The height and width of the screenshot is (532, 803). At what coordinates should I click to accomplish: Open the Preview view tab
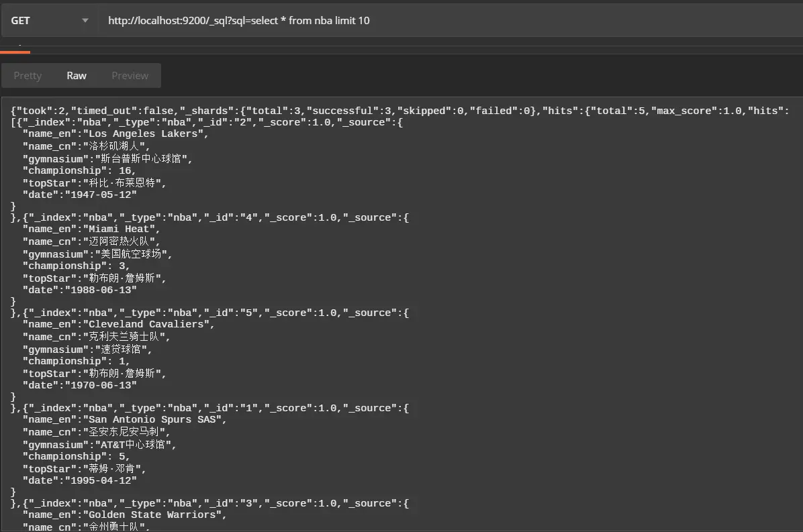click(x=130, y=76)
